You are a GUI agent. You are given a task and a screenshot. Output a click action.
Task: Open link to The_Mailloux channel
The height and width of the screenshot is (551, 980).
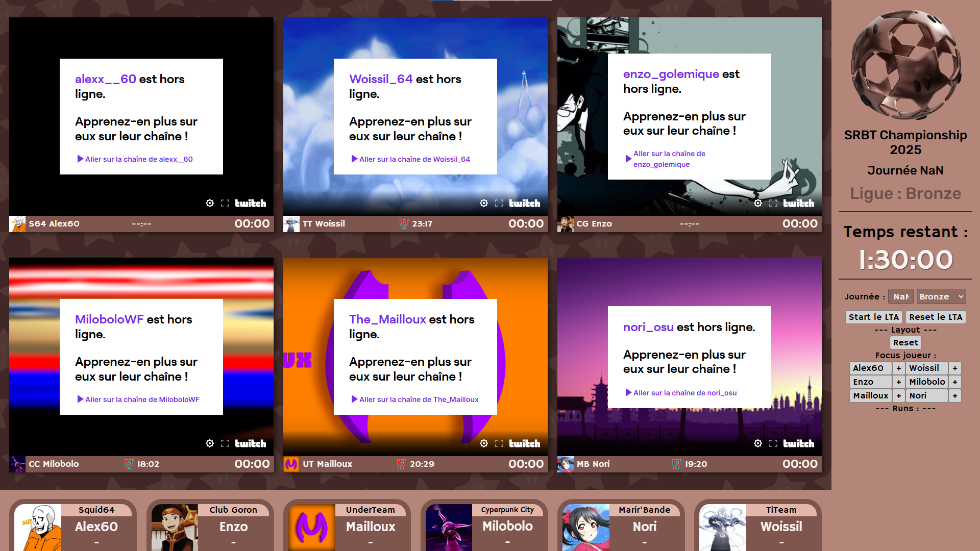[419, 399]
